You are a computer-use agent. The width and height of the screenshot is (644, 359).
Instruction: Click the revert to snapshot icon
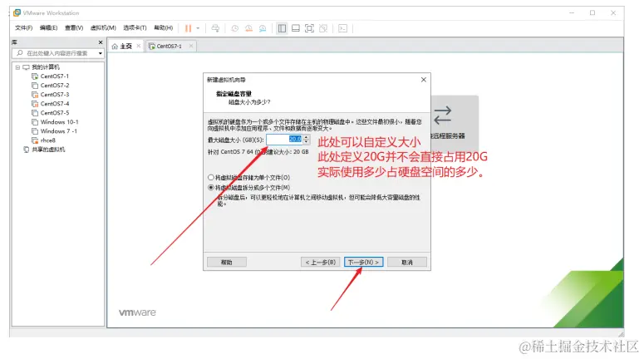pyautogui.click(x=249, y=28)
